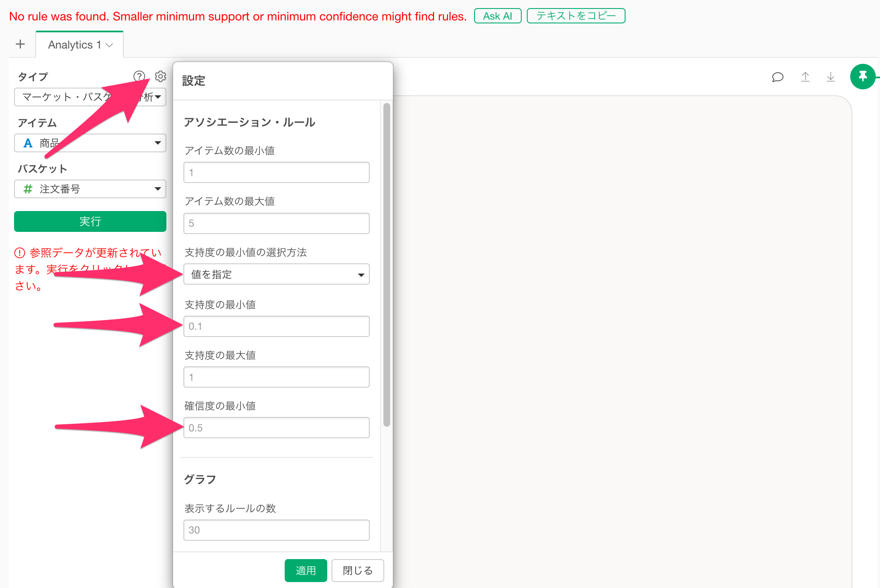This screenshot has height=588, width=880.
Task: Open the バスケット 注文番号 dropdown
Action: click(90, 189)
